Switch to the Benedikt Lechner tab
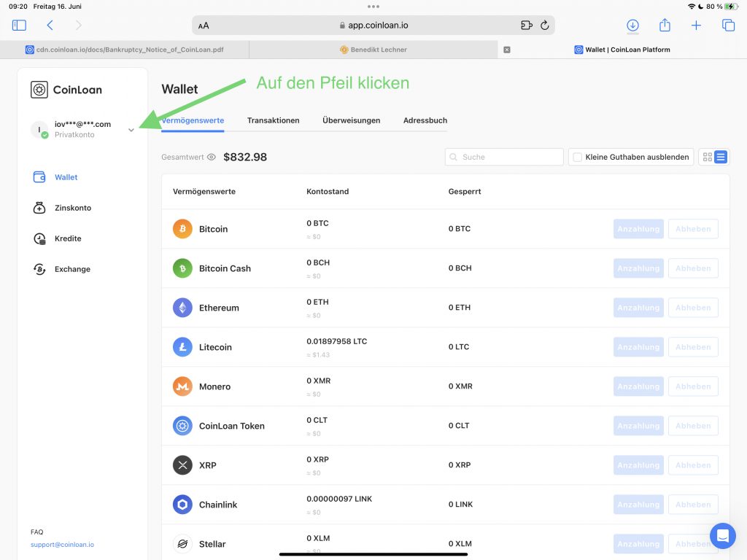Image resolution: width=747 pixels, height=560 pixels. 373,50
